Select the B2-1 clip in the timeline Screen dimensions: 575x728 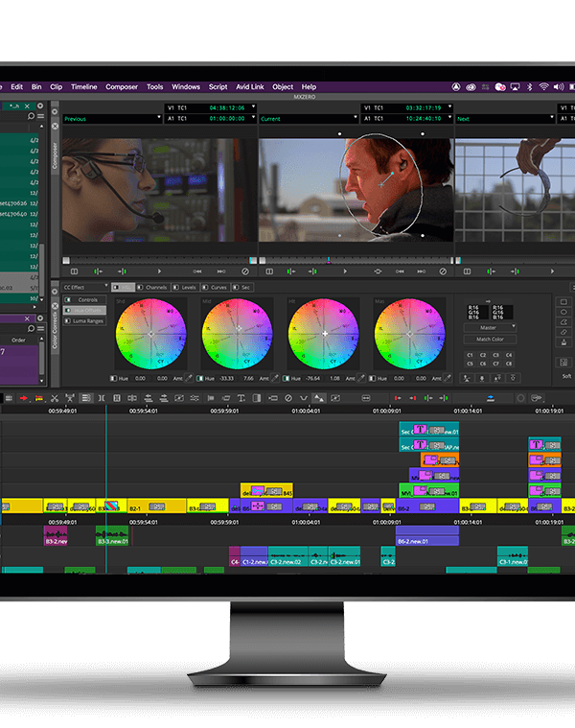click(x=156, y=506)
